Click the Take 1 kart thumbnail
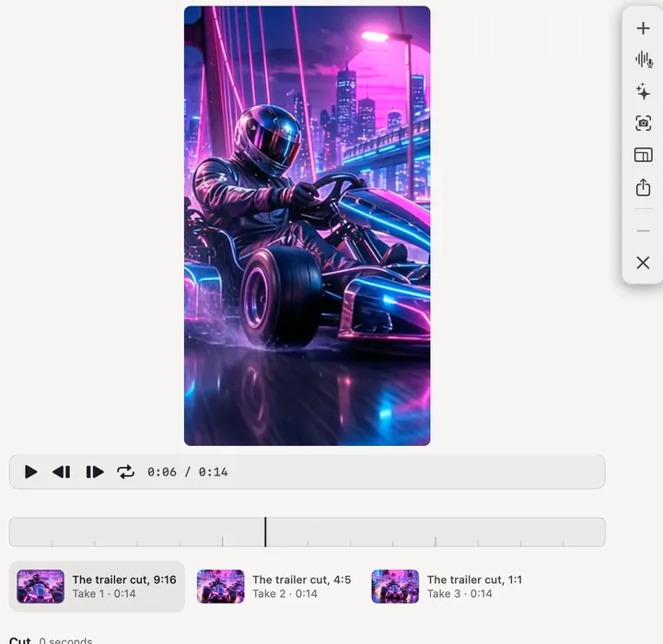This screenshot has width=663, height=644. click(x=41, y=586)
